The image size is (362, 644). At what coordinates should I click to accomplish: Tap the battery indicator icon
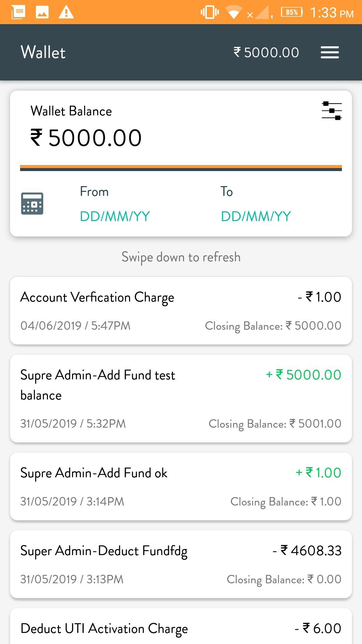coord(292,12)
